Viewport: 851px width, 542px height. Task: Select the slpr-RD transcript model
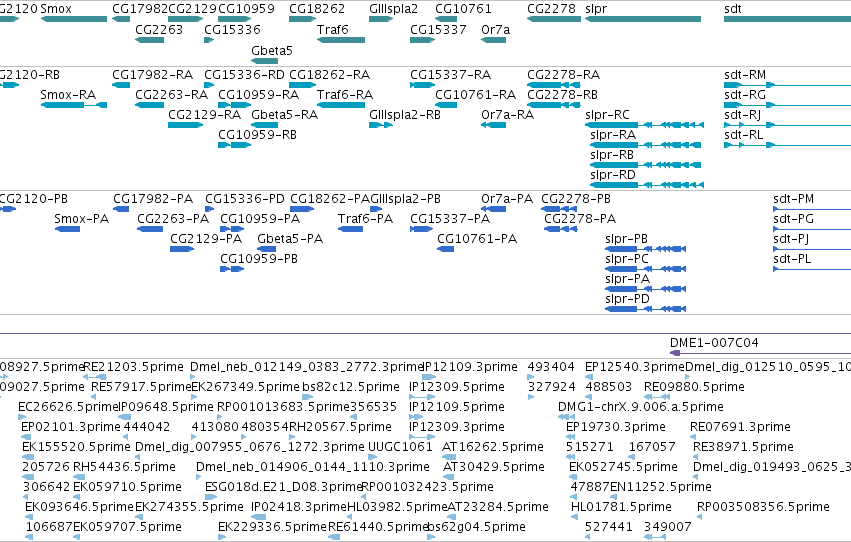click(x=647, y=186)
